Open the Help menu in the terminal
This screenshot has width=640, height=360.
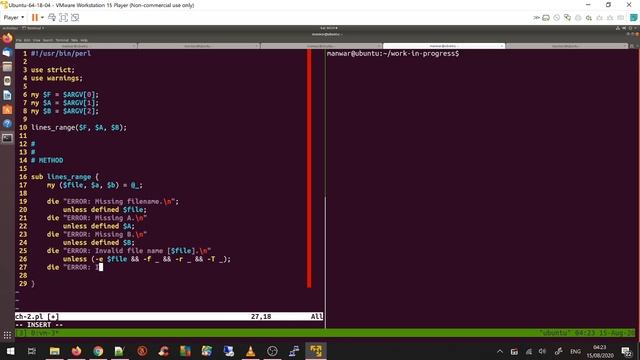(84, 40)
